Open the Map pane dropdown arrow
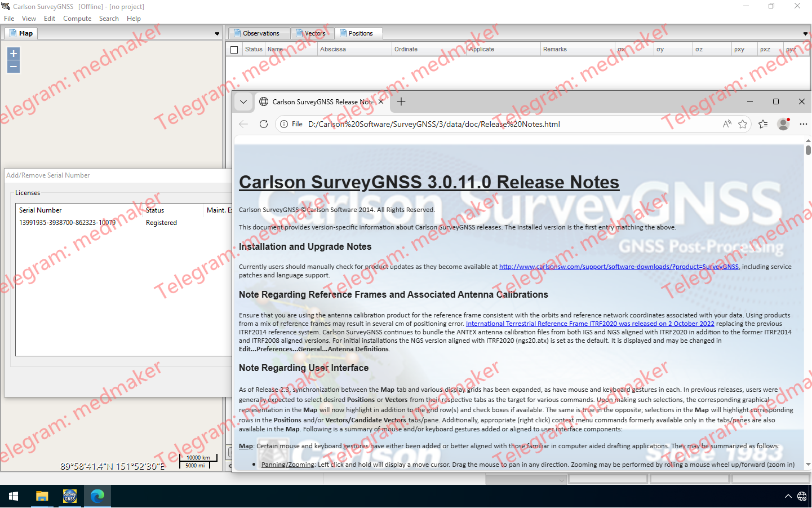 [x=217, y=34]
